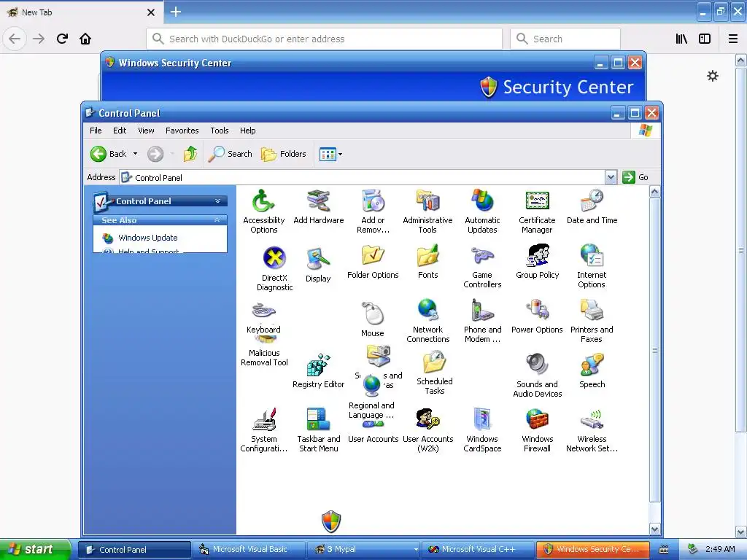Click the Search toolbar button
This screenshot has height=560, width=747.
pyautogui.click(x=231, y=154)
